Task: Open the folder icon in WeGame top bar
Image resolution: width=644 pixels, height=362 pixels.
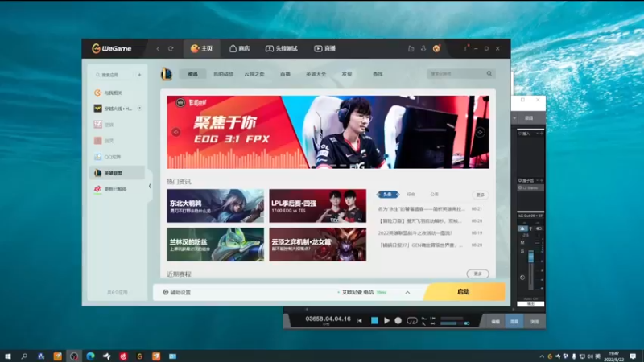Action: [411, 48]
